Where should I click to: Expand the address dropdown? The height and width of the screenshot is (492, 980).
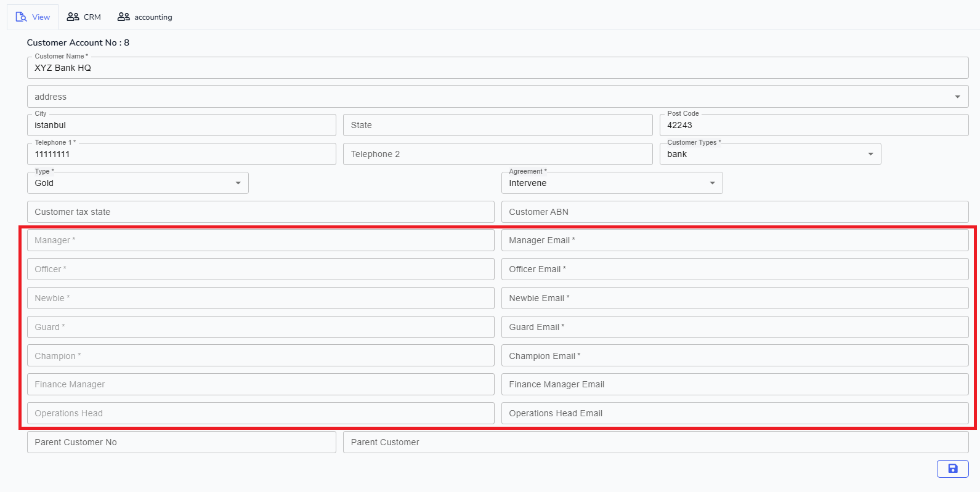[x=957, y=97]
